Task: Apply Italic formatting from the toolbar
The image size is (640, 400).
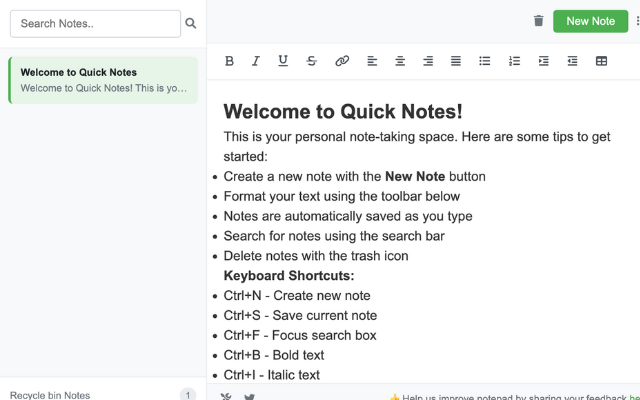Action: click(x=256, y=61)
